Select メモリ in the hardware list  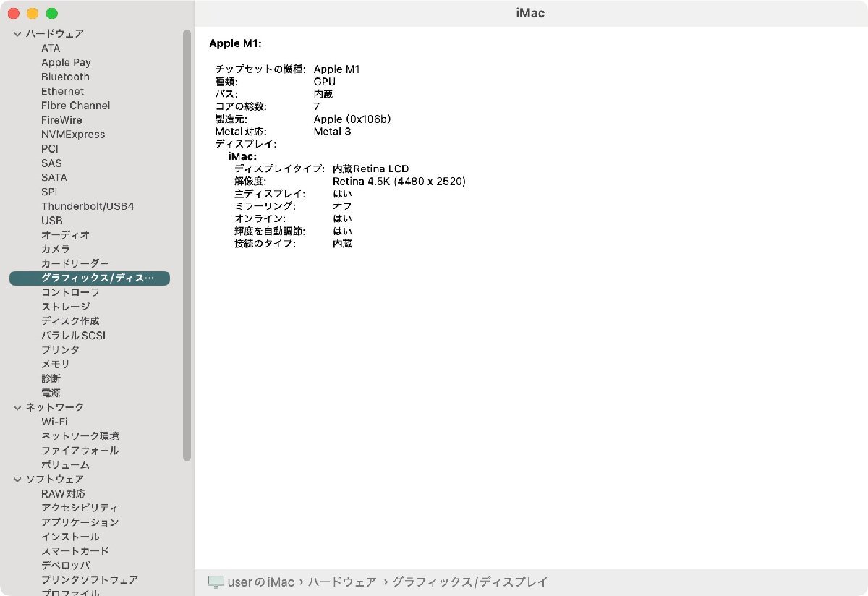(56, 364)
